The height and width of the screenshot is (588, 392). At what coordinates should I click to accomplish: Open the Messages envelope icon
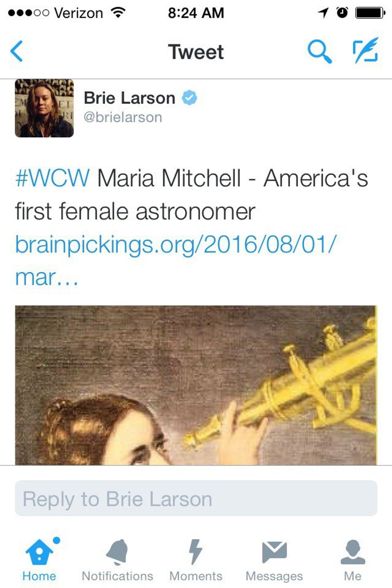pos(274,552)
